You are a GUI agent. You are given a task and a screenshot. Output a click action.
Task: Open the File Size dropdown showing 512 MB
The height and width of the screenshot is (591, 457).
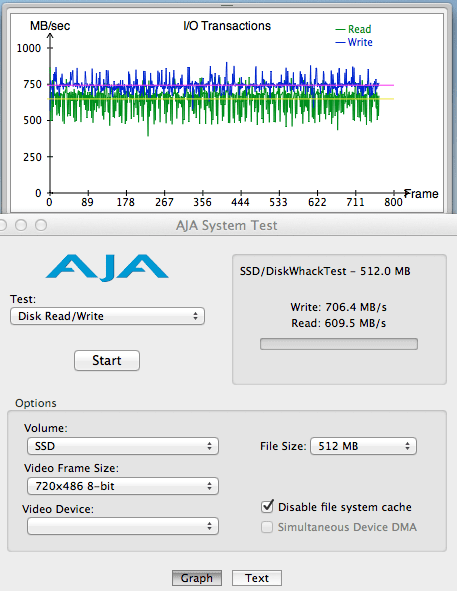(x=363, y=446)
